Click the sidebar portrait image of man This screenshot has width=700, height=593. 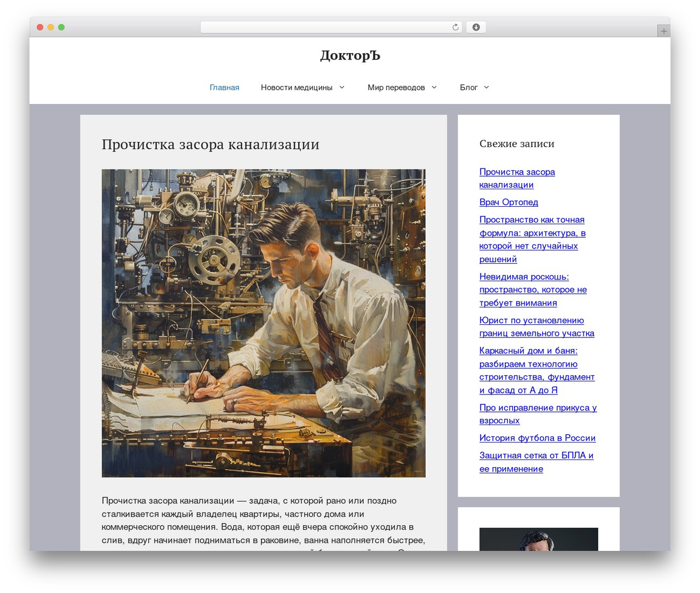[539, 539]
